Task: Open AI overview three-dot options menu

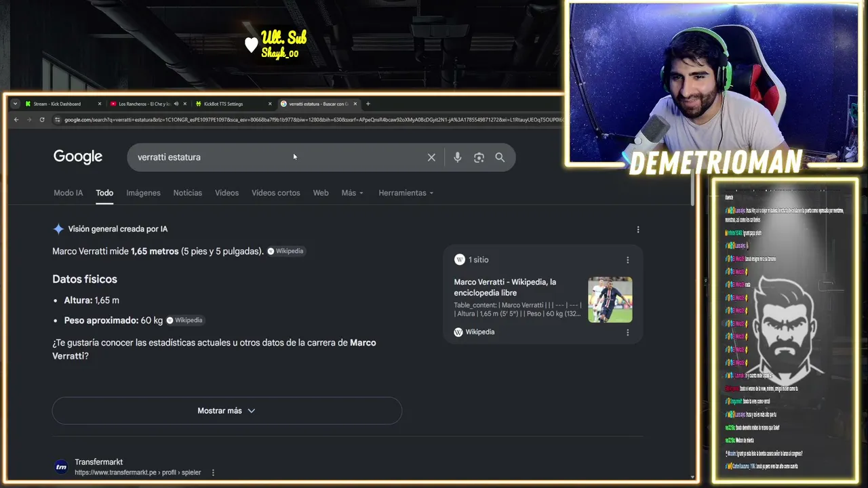Action: [x=638, y=230]
